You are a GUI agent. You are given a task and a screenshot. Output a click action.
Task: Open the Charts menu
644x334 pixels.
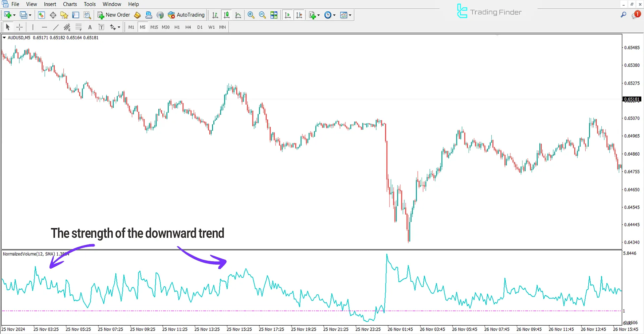[x=69, y=4]
